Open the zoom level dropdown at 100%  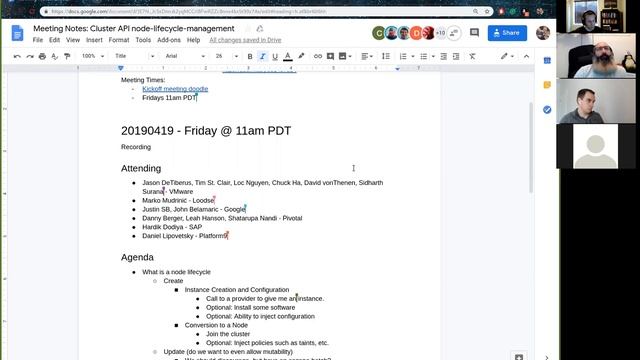pyautogui.click(x=93, y=56)
